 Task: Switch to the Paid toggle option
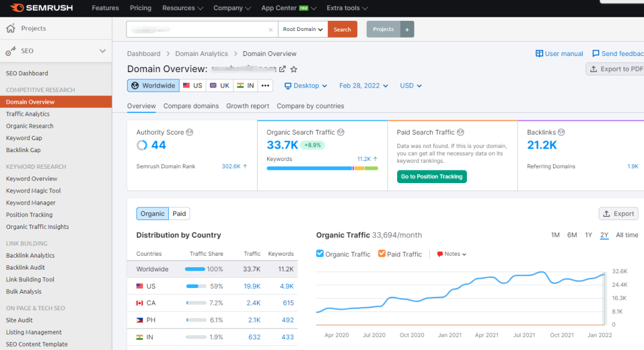179,213
